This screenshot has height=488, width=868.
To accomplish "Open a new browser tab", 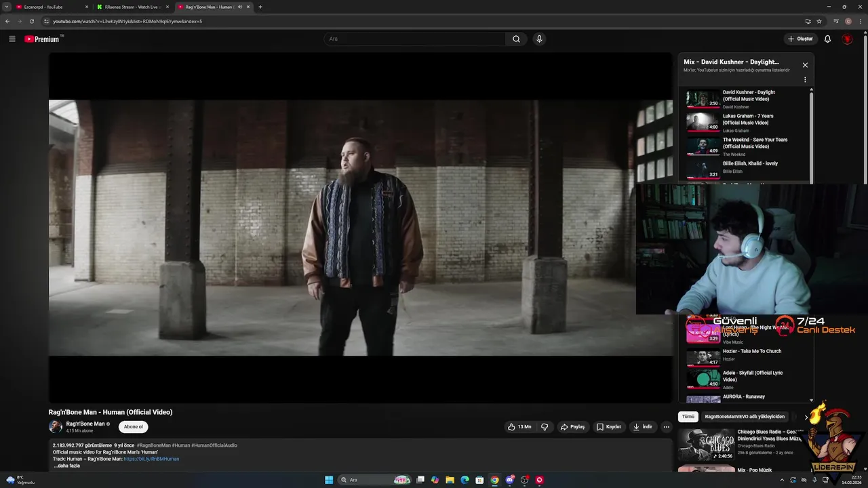I will click(x=260, y=7).
